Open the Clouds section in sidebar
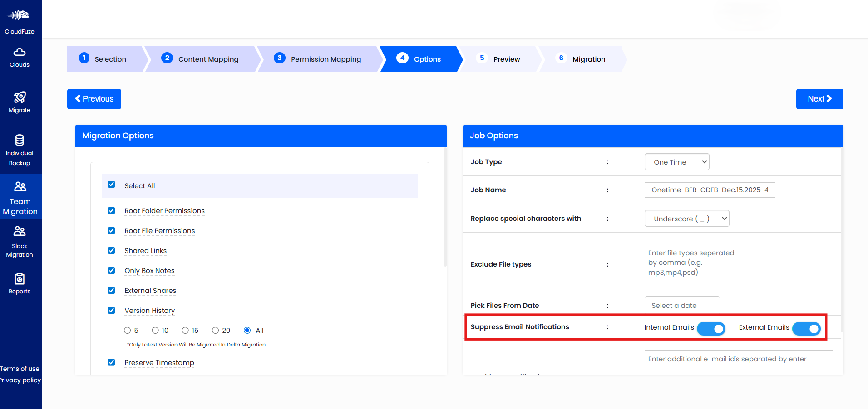The height and width of the screenshot is (409, 868). (19, 57)
